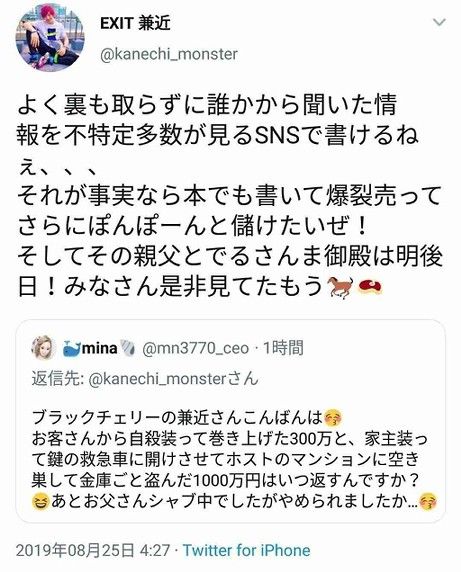Expand the tweet options chevron
The image size is (461, 572).
[439, 23]
